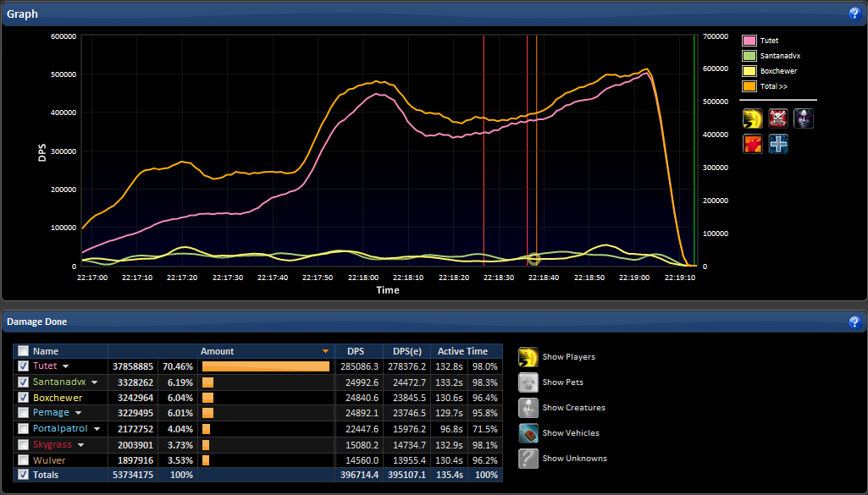Check the Skygrass row checkbox
868x495 pixels.
(x=23, y=445)
